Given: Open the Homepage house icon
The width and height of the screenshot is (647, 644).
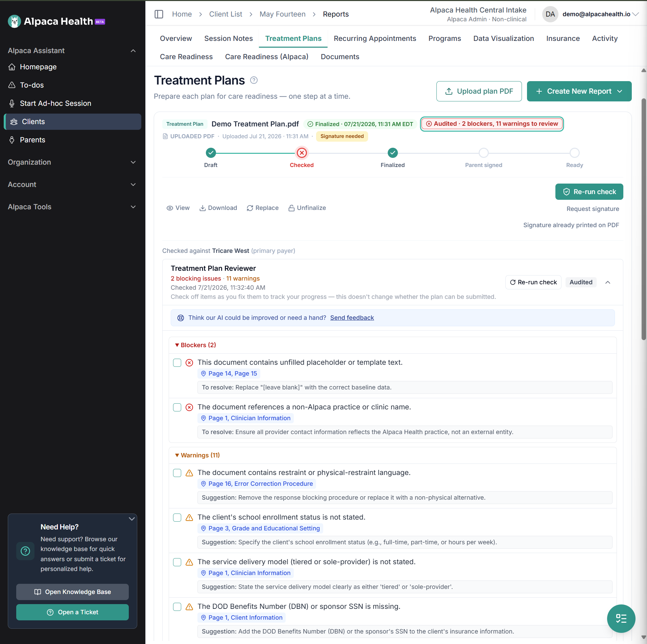Looking at the screenshot, I should pyautogui.click(x=12, y=67).
